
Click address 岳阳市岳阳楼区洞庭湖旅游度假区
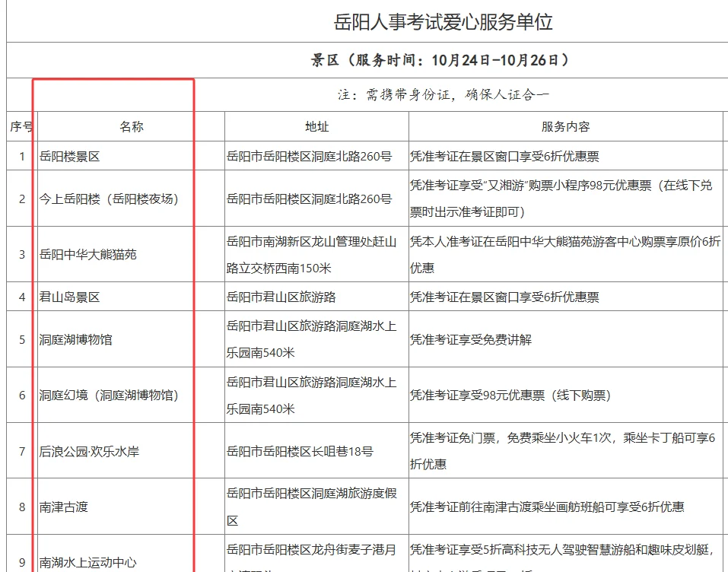coord(312,507)
